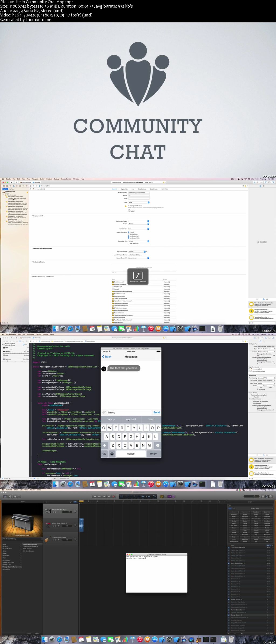This screenshot has height=644, width=276.
Task: Open Finder in the dock below Build Succeeded
Action: point(56,329)
